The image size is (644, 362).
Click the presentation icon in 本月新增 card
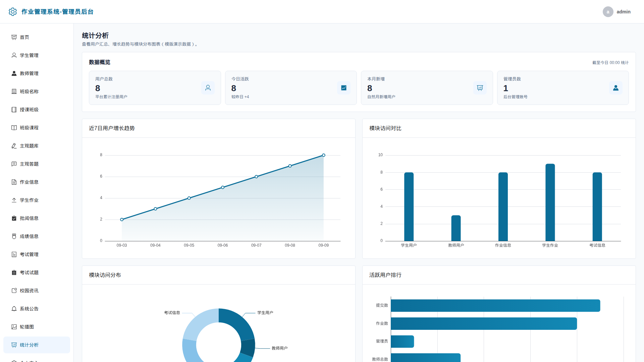[x=480, y=88]
